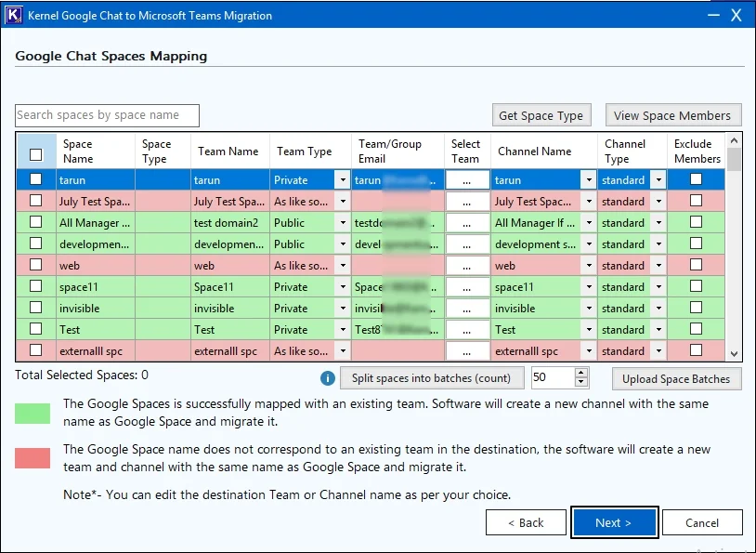Open Channel Type dropdown for July Test row
This screenshot has width=756, height=553.
click(658, 202)
